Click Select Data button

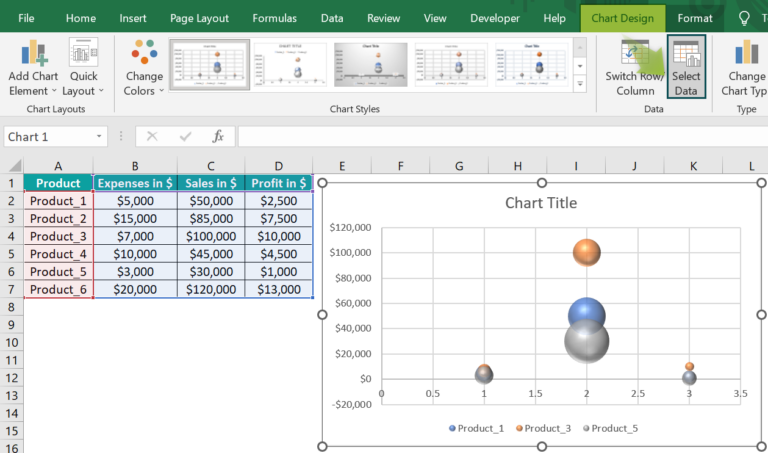[x=686, y=67]
